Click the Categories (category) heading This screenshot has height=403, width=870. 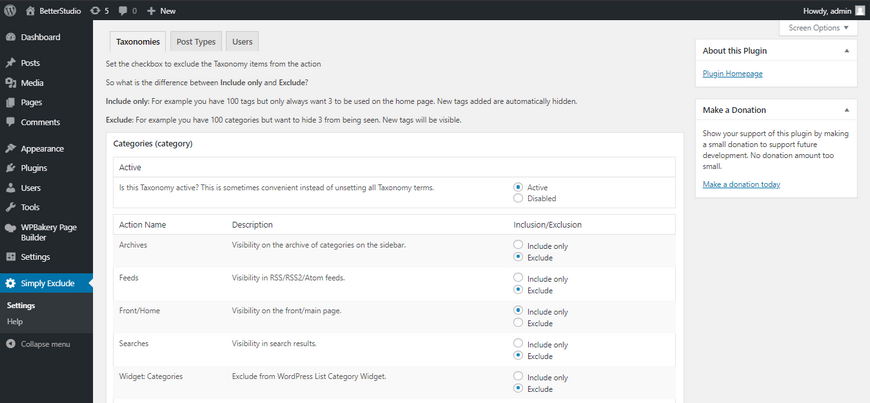(153, 144)
